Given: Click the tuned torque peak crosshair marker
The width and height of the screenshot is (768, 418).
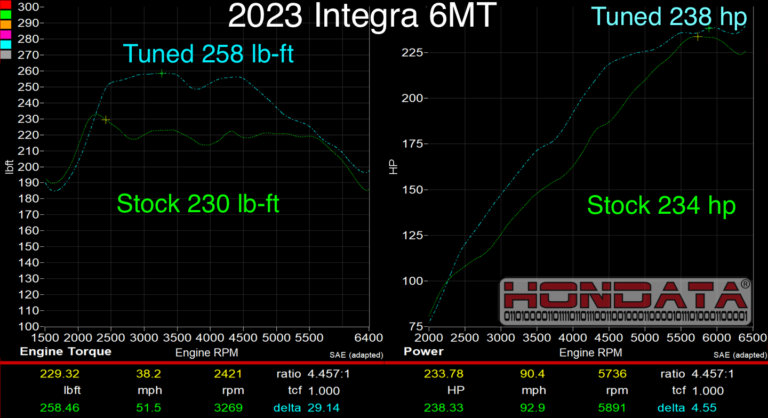Looking at the screenshot, I should pos(162,72).
